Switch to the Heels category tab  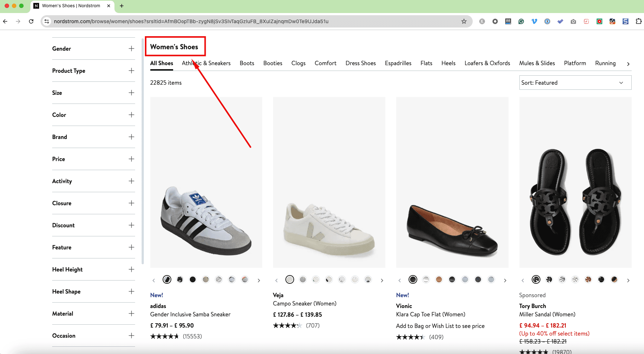(448, 63)
